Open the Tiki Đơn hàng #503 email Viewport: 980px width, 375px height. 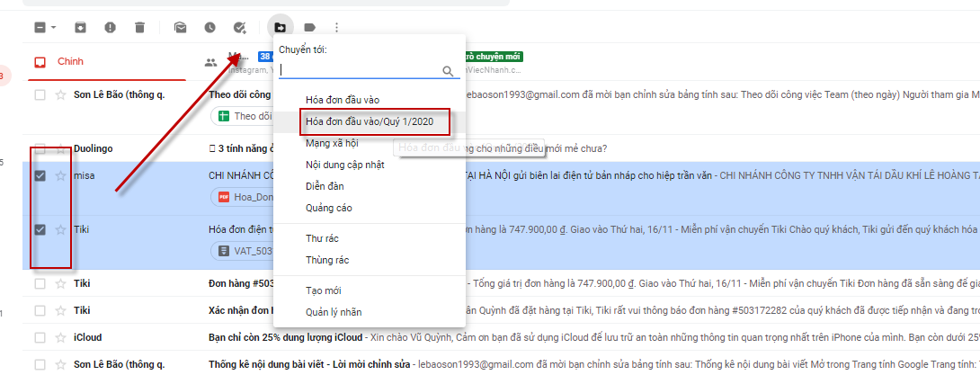[501, 284]
